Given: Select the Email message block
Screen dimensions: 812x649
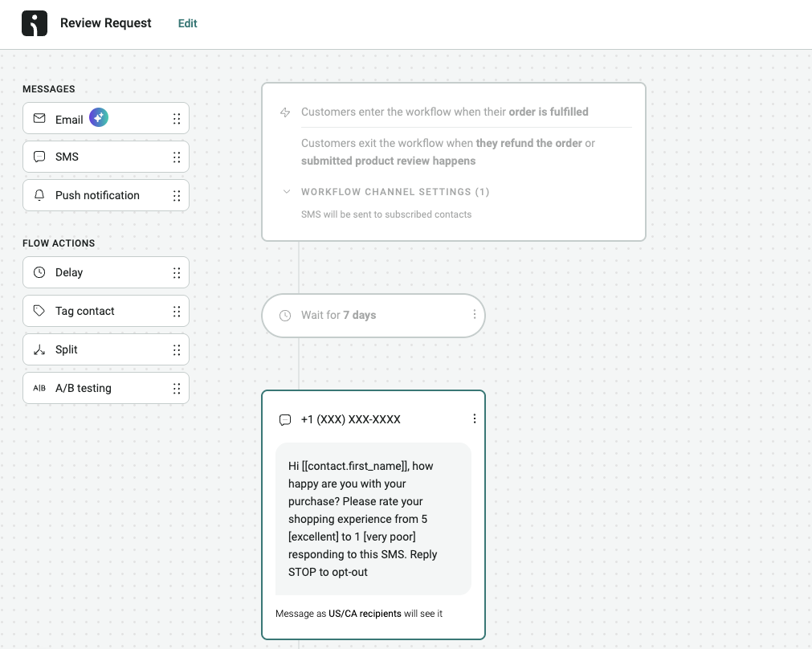Looking at the screenshot, I should click(x=106, y=119).
